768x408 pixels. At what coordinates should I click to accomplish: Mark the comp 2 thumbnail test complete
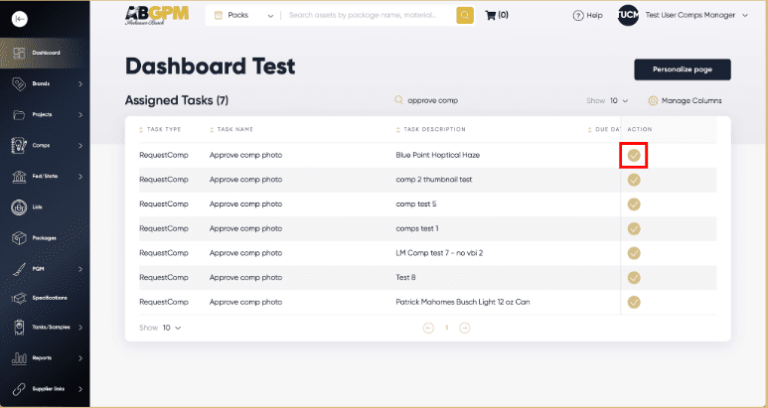pos(633,179)
